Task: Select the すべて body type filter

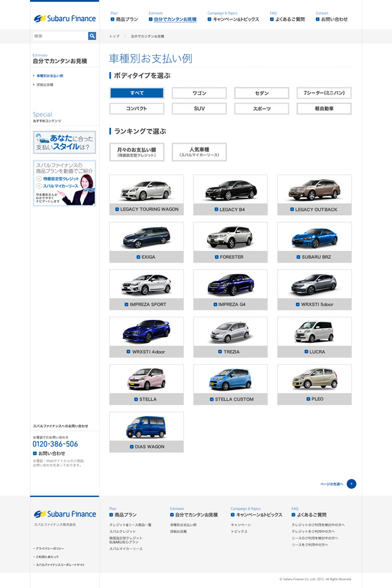Action: (137, 93)
